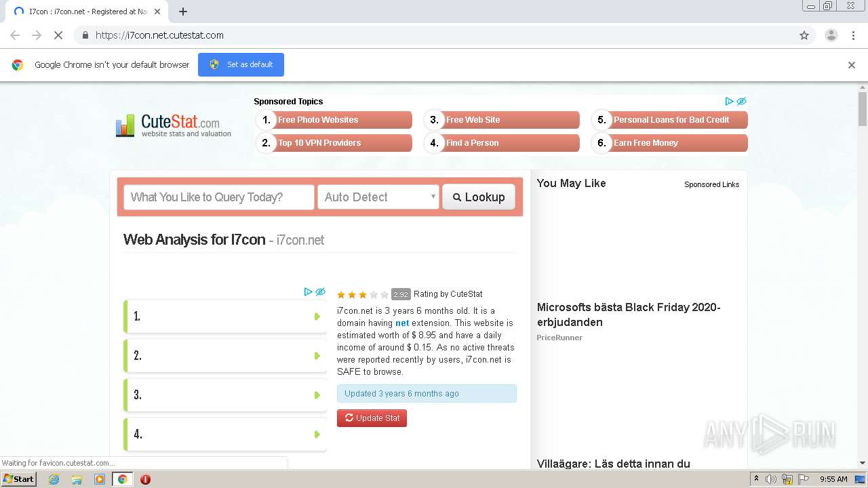Click the CuteStat.com logo
The width and height of the screenshot is (868, 488).
tap(174, 125)
